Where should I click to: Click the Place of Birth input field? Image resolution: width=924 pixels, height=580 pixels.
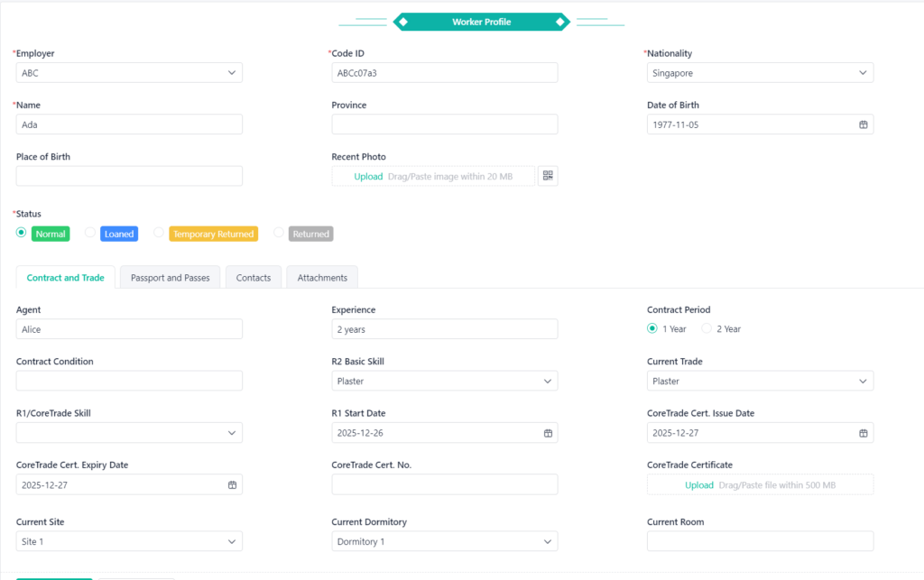(129, 177)
